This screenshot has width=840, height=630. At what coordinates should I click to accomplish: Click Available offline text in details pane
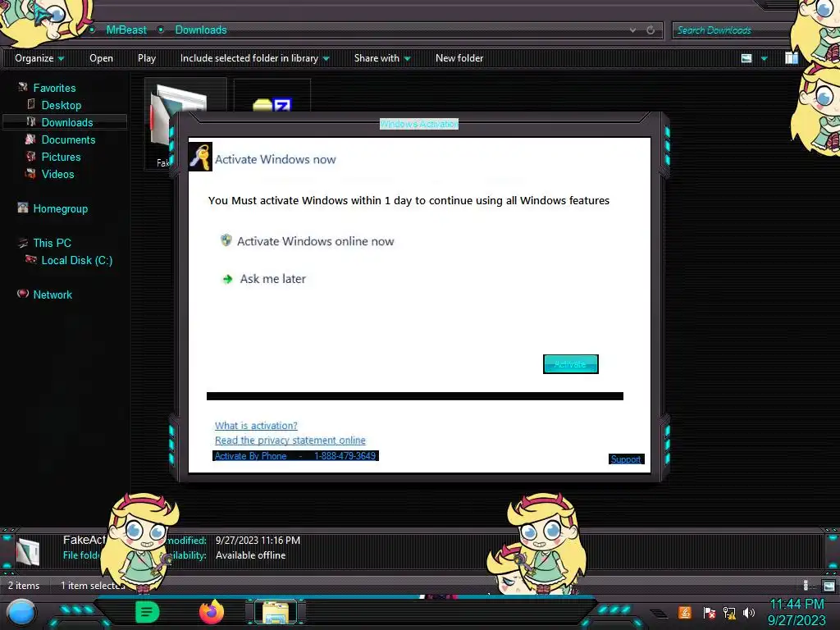click(x=250, y=555)
